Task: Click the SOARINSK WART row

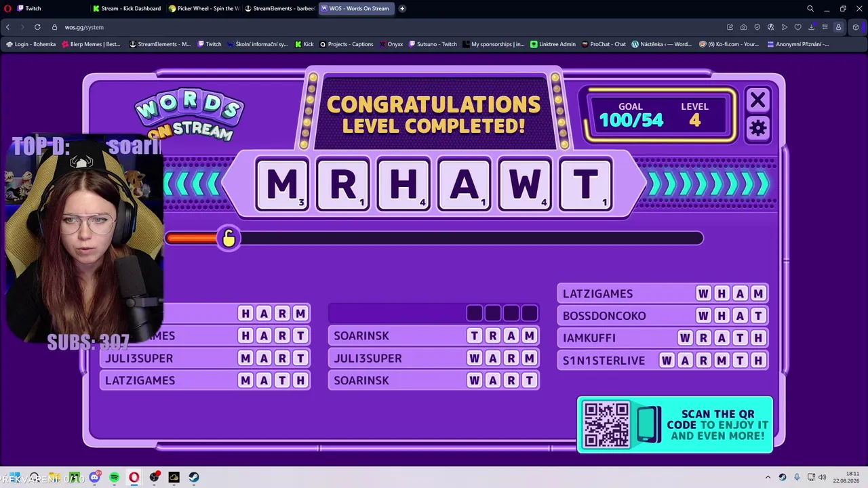Action: click(x=434, y=381)
